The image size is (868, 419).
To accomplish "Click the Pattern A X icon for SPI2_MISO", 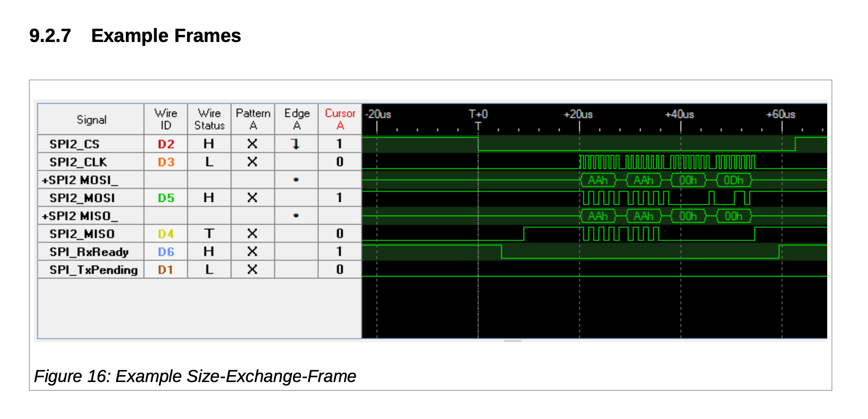I will pyautogui.click(x=252, y=233).
